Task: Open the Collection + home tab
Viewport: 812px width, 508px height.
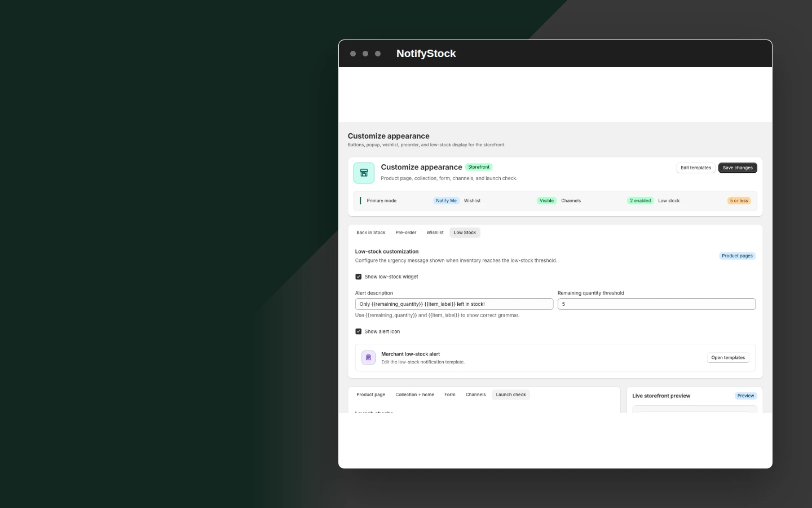Action: click(414, 395)
